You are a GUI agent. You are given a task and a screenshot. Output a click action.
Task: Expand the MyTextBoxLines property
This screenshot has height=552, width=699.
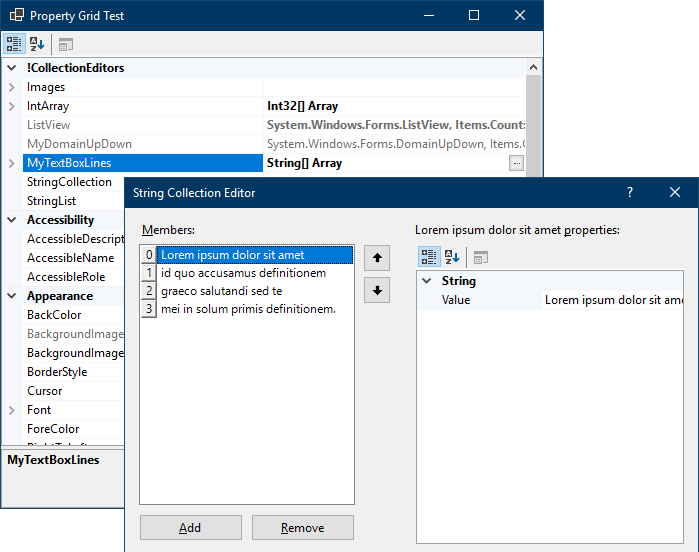pyautogui.click(x=12, y=163)
